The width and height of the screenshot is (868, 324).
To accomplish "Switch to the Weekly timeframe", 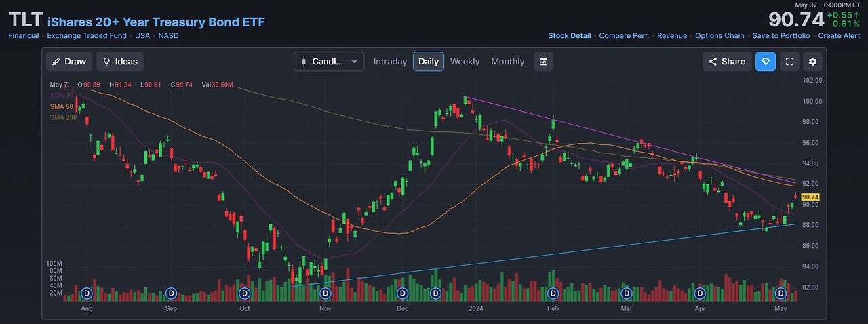I will click(465, 62).
